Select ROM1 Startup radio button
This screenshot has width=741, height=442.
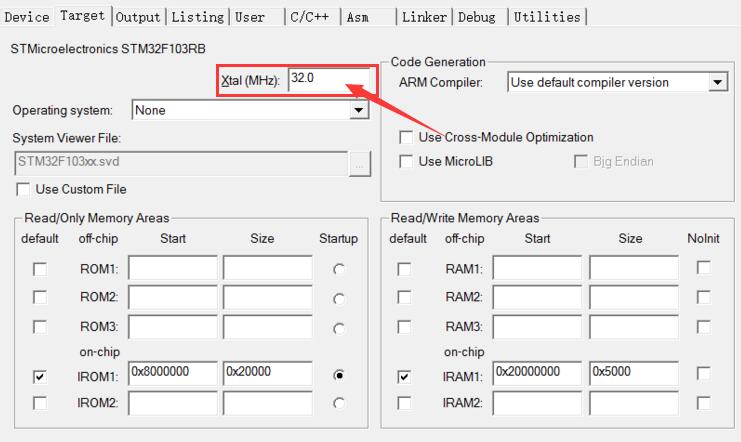pyautogui.click(x=338, y=269)
